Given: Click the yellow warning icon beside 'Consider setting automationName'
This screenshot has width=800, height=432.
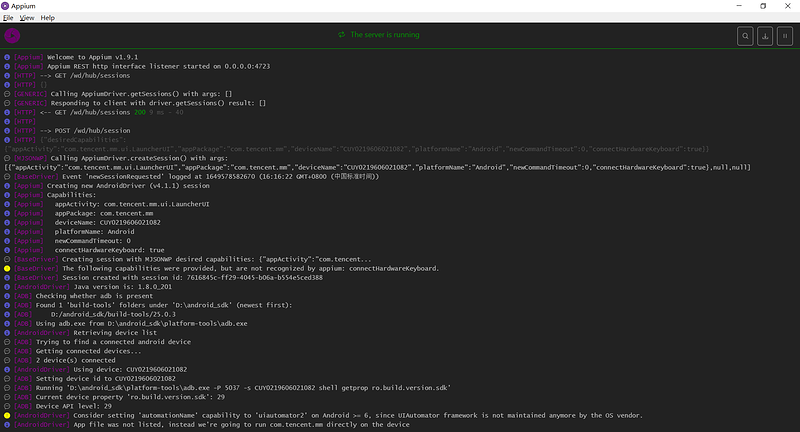Looking at the screenshot, I should click(x=7, y=415).
